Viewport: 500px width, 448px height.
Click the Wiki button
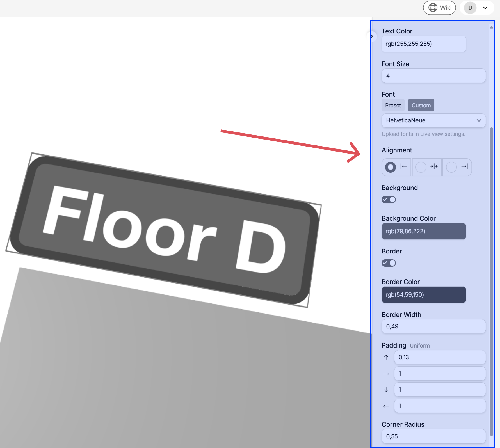click(440, 8)
